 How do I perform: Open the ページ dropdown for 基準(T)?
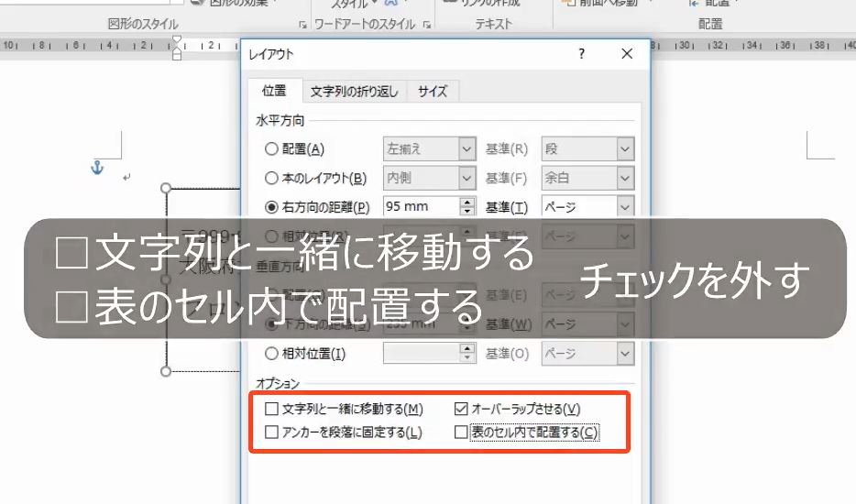pyautogui.click(x=626, y=207)
